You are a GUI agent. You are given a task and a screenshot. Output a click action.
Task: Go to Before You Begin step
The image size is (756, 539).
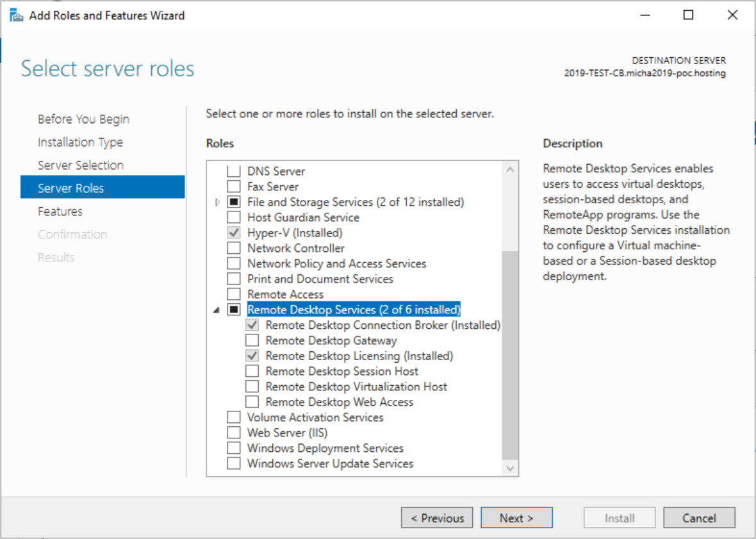point(83,119)
